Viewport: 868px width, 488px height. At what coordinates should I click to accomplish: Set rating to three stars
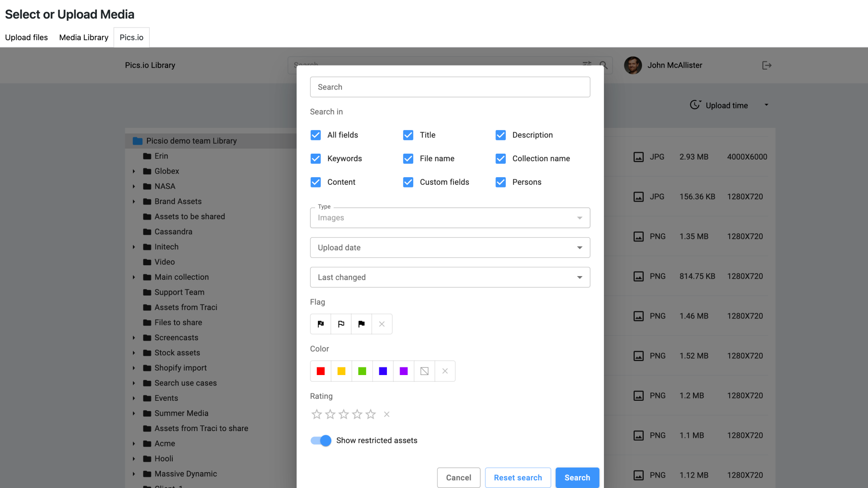pyautogui.click(x=344, y=414)
